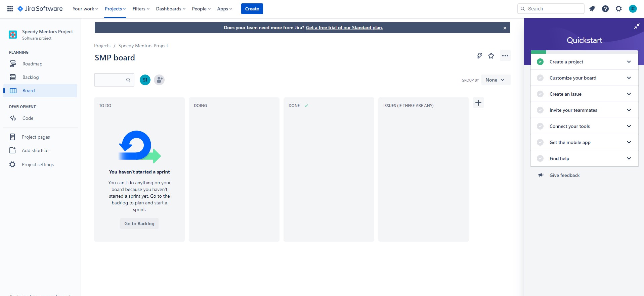Open the help question mark icon
This screenshot has width=644, height=296.
pyautogui.click(x=605, y=9)
